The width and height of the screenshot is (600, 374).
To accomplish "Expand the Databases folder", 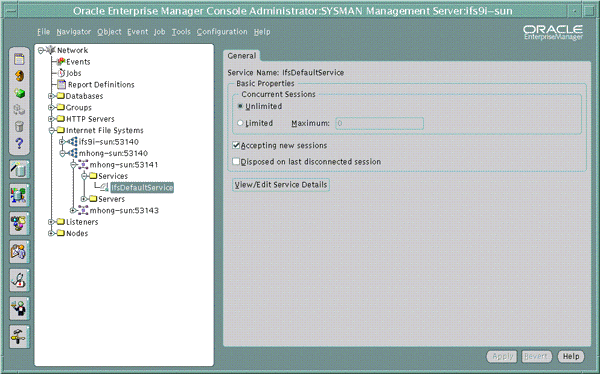I will (x=51, y=96).
